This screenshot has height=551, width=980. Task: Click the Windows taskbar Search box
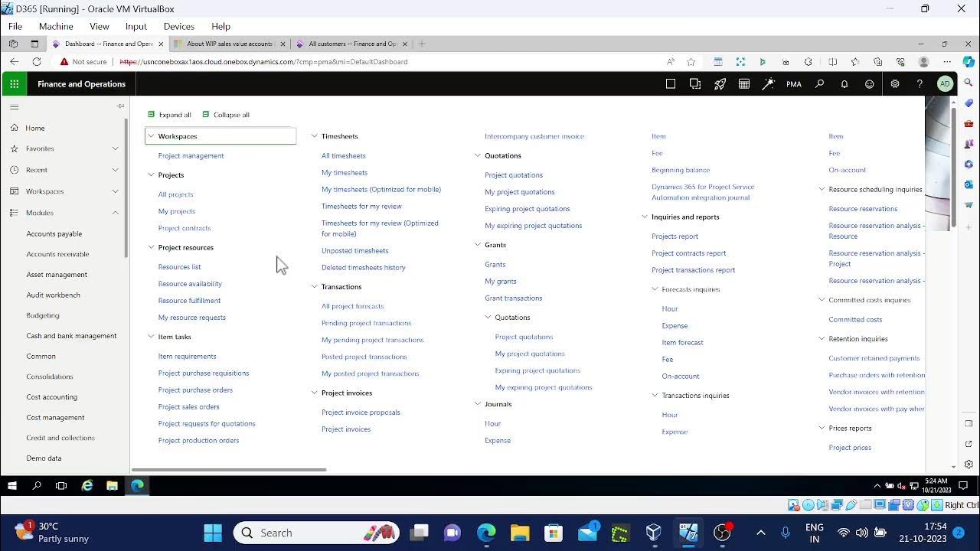316,533
